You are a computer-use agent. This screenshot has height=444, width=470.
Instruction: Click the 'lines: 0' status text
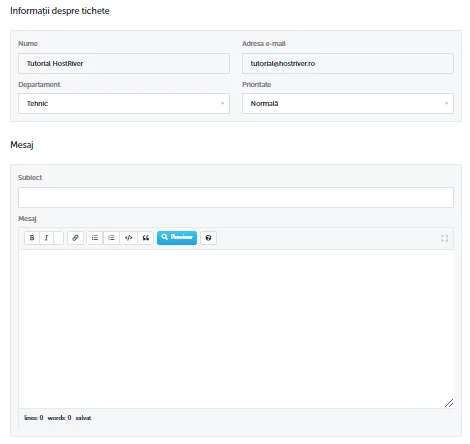[34, 418]
